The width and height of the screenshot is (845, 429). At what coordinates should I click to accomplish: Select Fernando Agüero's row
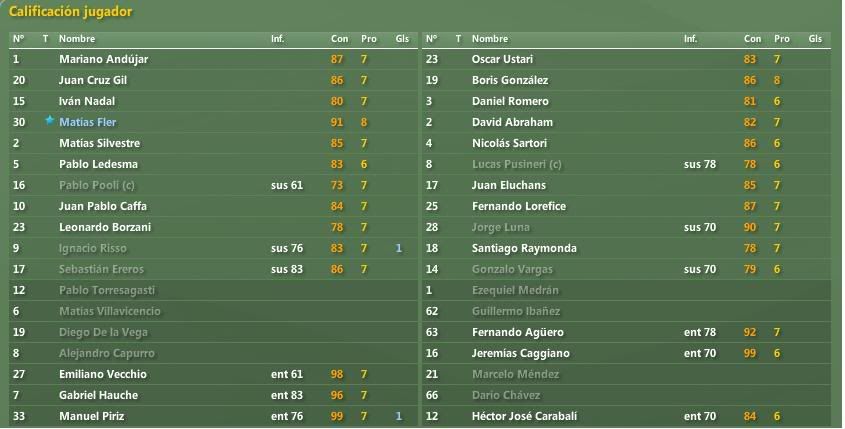pyautogui.click(x=626, y=333)
